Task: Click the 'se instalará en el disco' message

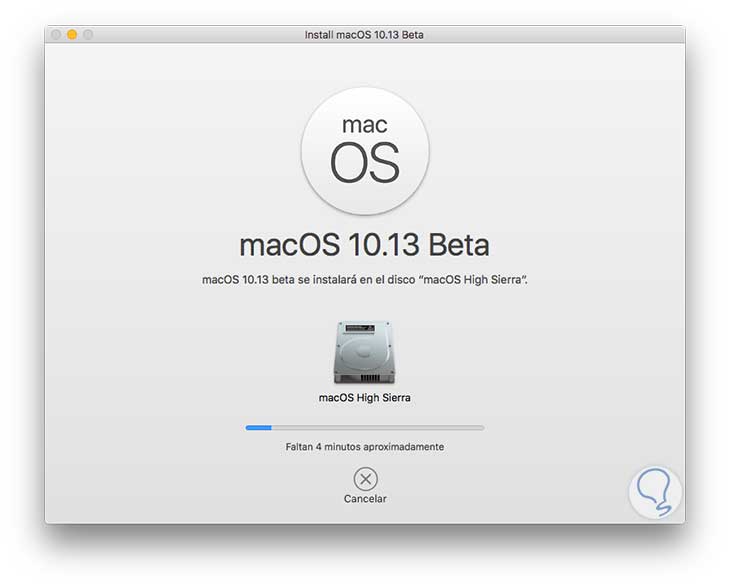Action: pyautogui.click(x=365, y=280)
